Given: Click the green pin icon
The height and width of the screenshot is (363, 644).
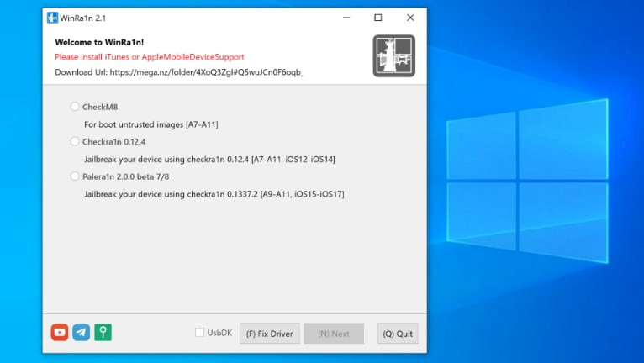Looking at the screenshot, I should 103,332.
